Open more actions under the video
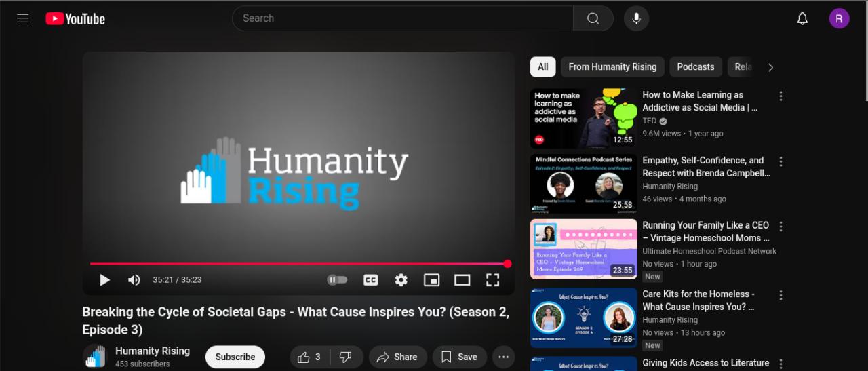868x371 pixels. click(503, 357)
